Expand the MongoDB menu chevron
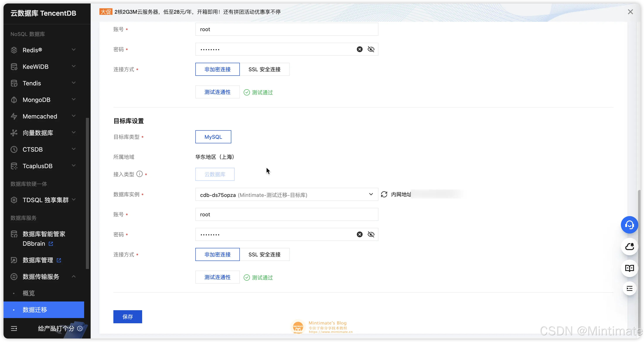This screenshot has height=342, width=644. point(73,99)
